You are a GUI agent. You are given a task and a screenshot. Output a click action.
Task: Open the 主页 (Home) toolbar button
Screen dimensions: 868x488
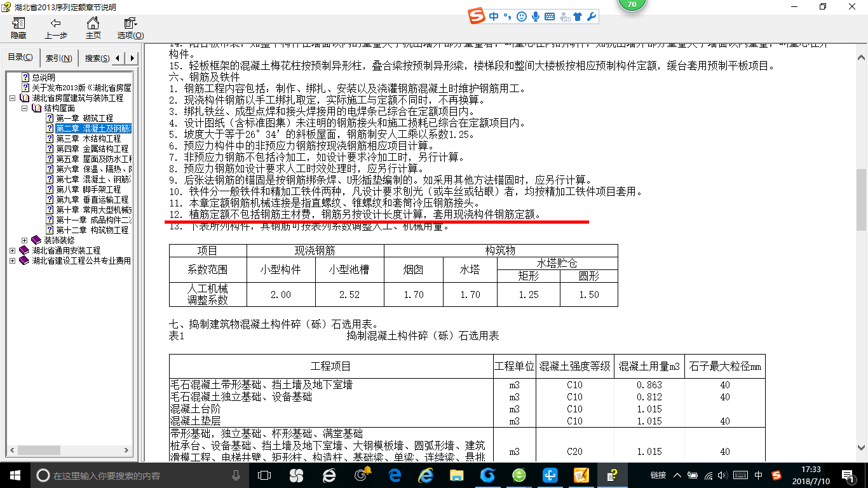93,29
